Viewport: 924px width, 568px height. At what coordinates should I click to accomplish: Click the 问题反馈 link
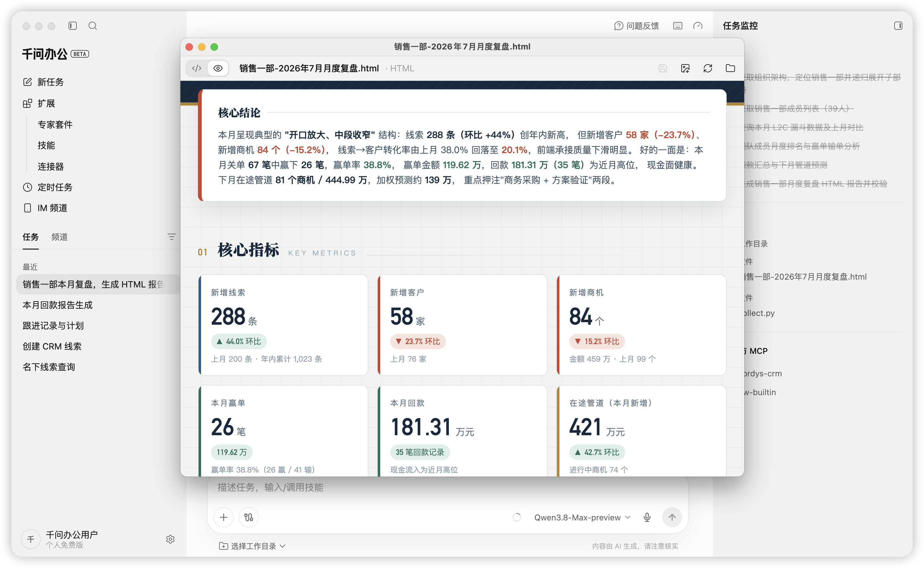(x=642, y=26)
